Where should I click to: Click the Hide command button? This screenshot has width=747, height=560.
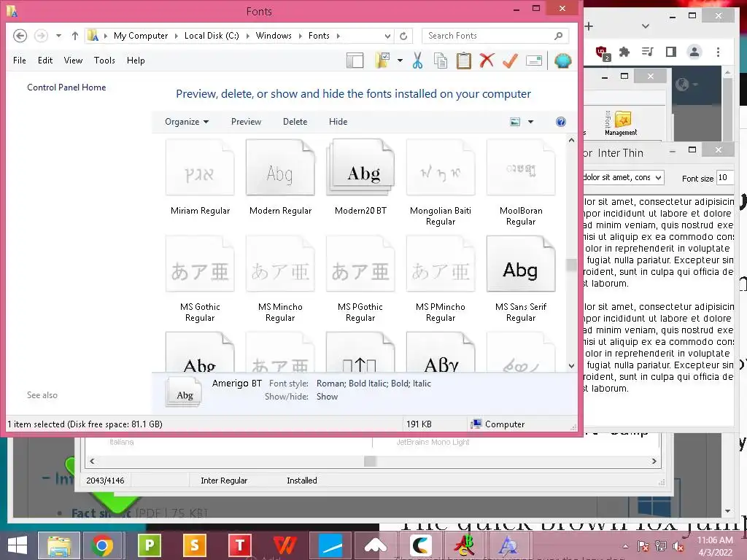pyautogui.click(x=338, y=122)
